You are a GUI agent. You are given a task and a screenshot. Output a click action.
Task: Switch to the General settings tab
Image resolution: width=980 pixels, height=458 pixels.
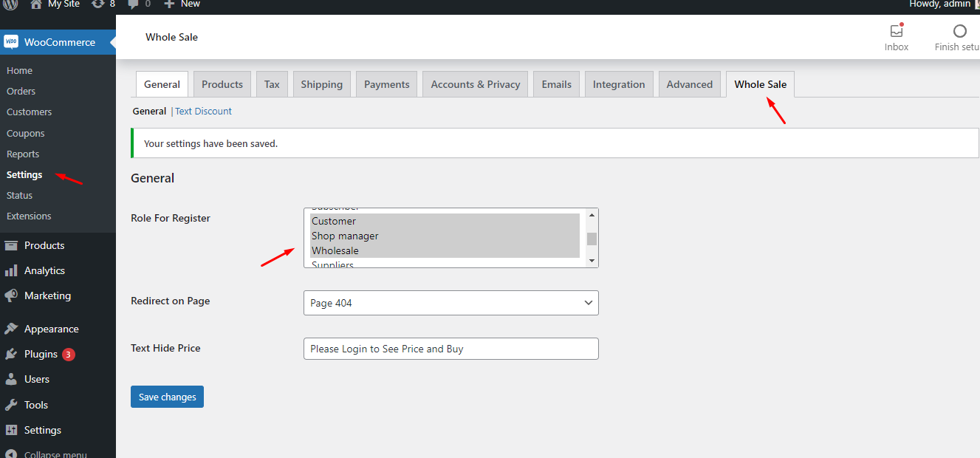162,84
